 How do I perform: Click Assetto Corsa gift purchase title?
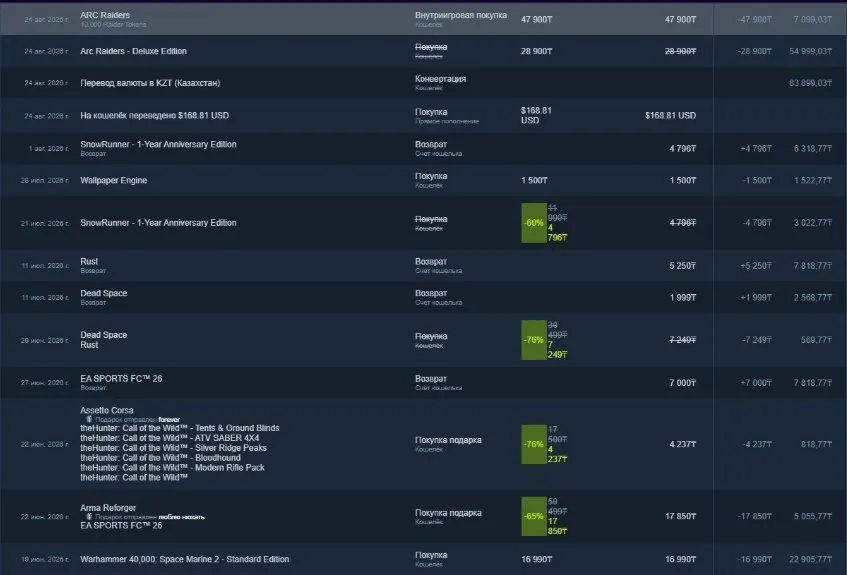(x=106, y=410)
